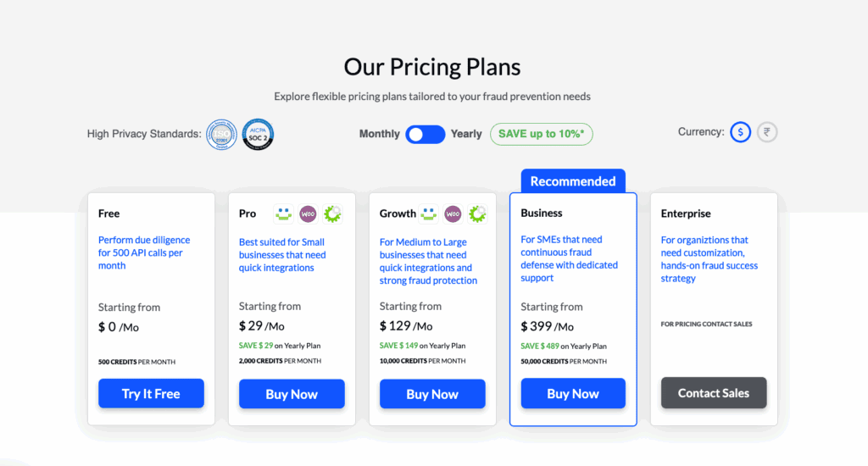Click the Contact Sales button
This screenshot has height=466, width=868.
coord(714,393)
